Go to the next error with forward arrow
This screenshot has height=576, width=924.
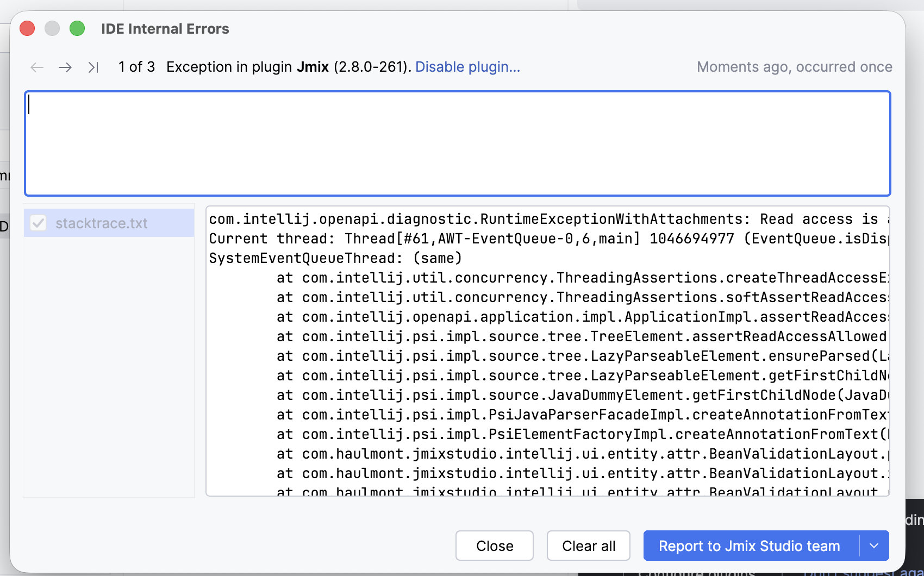[x=65, y=67]
